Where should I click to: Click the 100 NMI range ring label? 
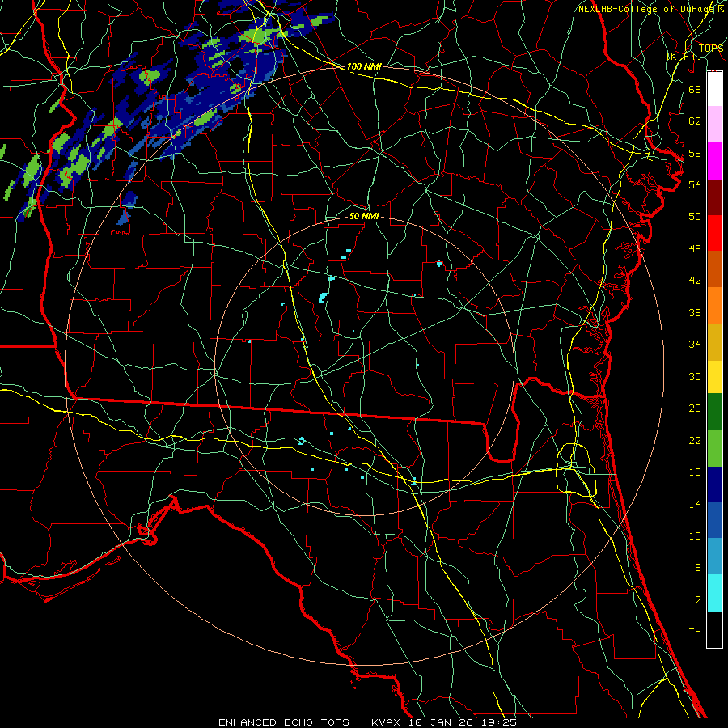(x=364, y=66)
